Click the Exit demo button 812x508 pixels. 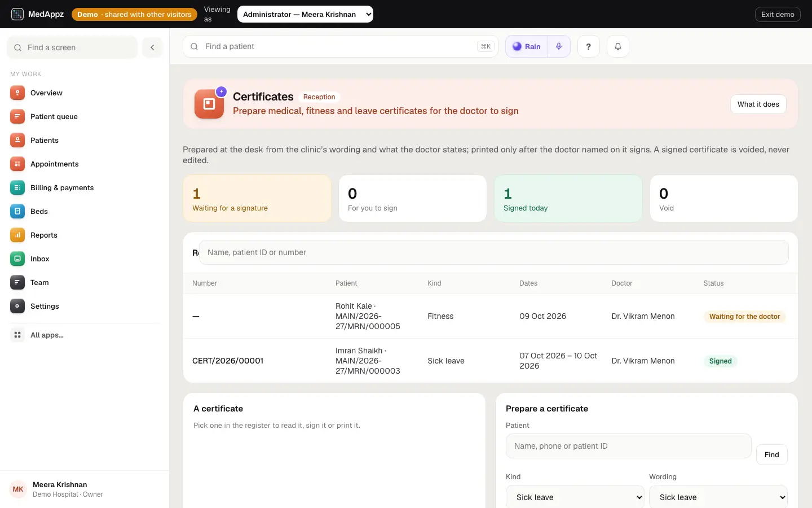[x=778, y=14]
